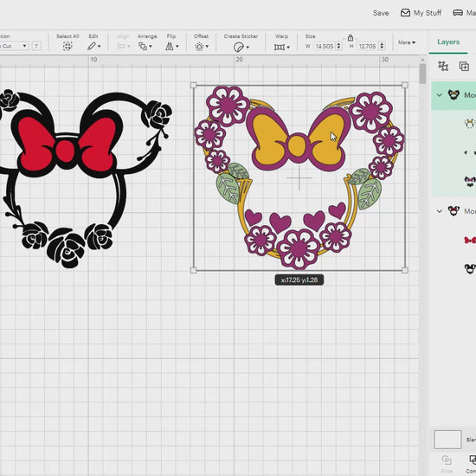This screenshot has height=476, width=476.
Task: Switch to the Layers tab
Action: coord(448,42)
